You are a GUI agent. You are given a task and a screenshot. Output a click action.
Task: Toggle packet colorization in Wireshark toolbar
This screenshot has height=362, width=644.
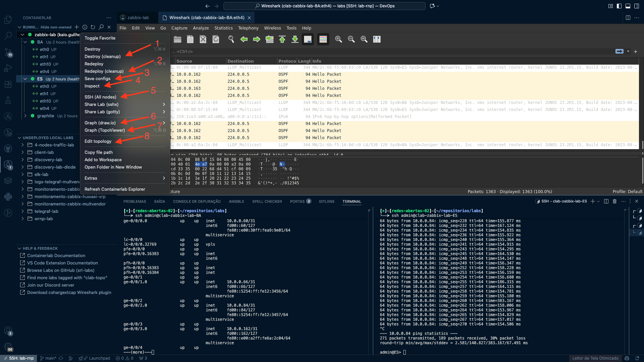coord(323,40)
